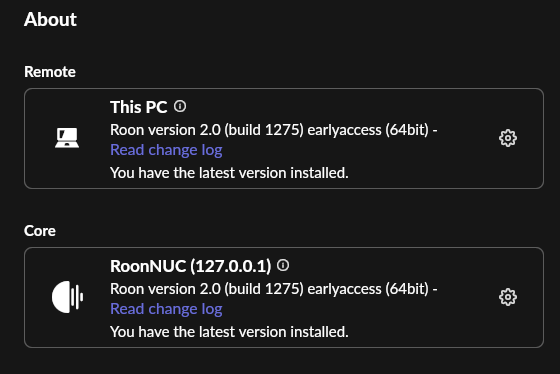Image resolution: width=560 pixels, height=374 pixels.
Task: Click the IP address 127.0.0.1 in Core title
Action: (231, 266)
